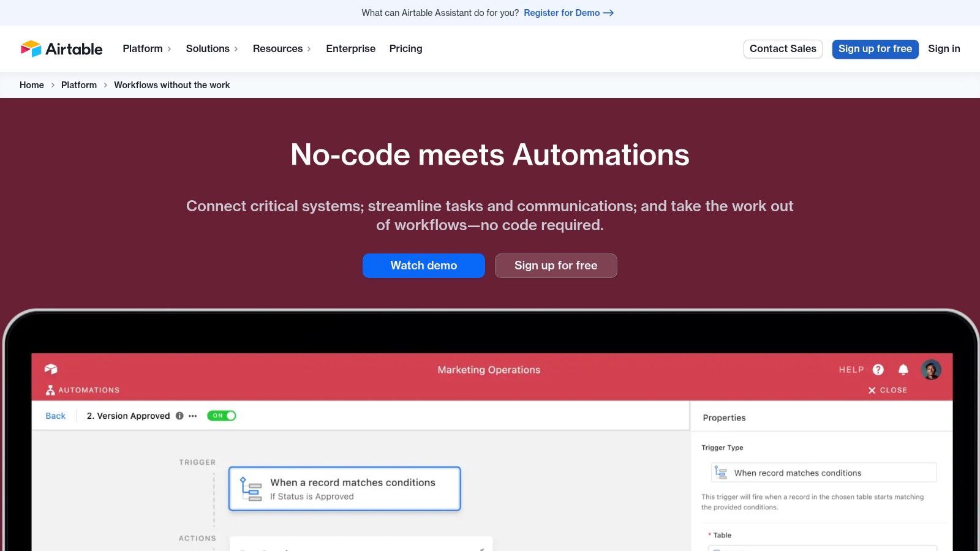The height and width of the screenshot is (551, 980).
Task: Go to Home breadcrumb
Action: pyautogui.click(x=32, y=85)
